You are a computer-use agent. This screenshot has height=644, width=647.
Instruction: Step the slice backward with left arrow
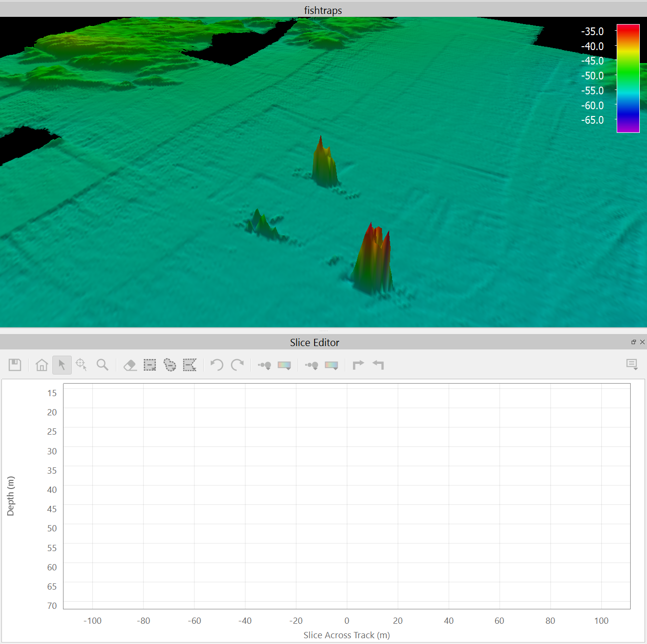[379, 365]
